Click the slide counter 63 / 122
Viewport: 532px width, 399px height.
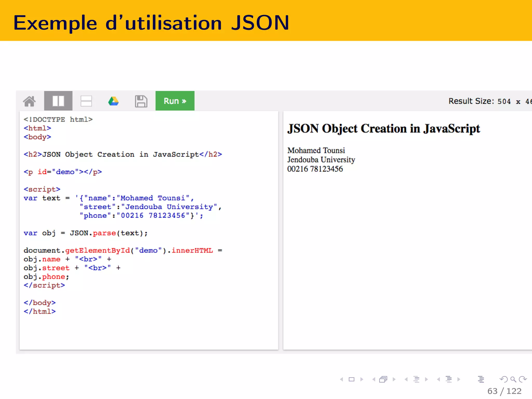(504, 391)
